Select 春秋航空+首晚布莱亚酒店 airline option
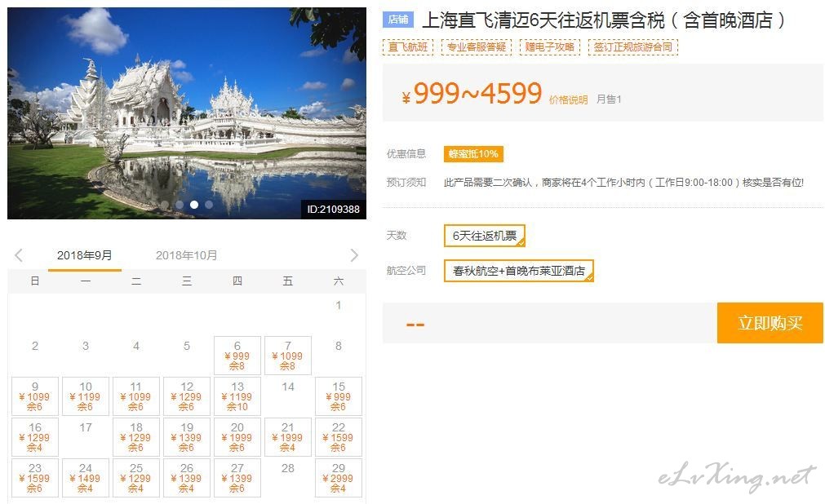The width and height of the screenshot is (825, 504). [519, 271]
